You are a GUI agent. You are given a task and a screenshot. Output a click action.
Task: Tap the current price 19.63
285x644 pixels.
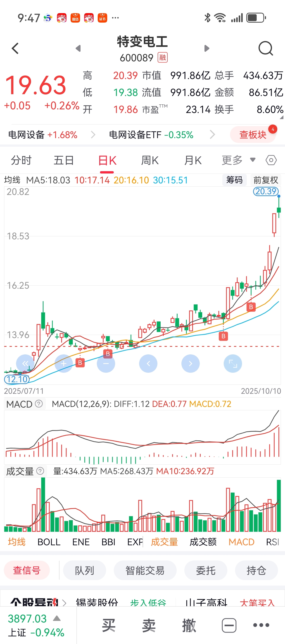pos(36,85)
